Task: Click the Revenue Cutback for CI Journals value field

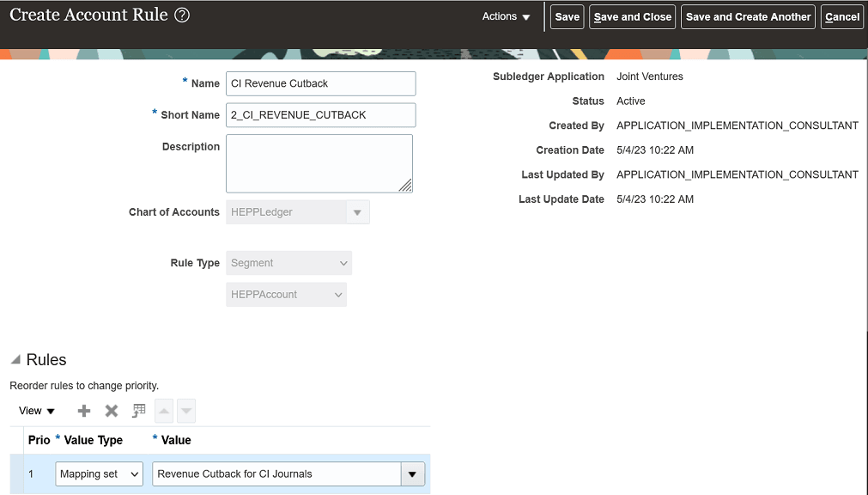Action: (x=276, y=474)
